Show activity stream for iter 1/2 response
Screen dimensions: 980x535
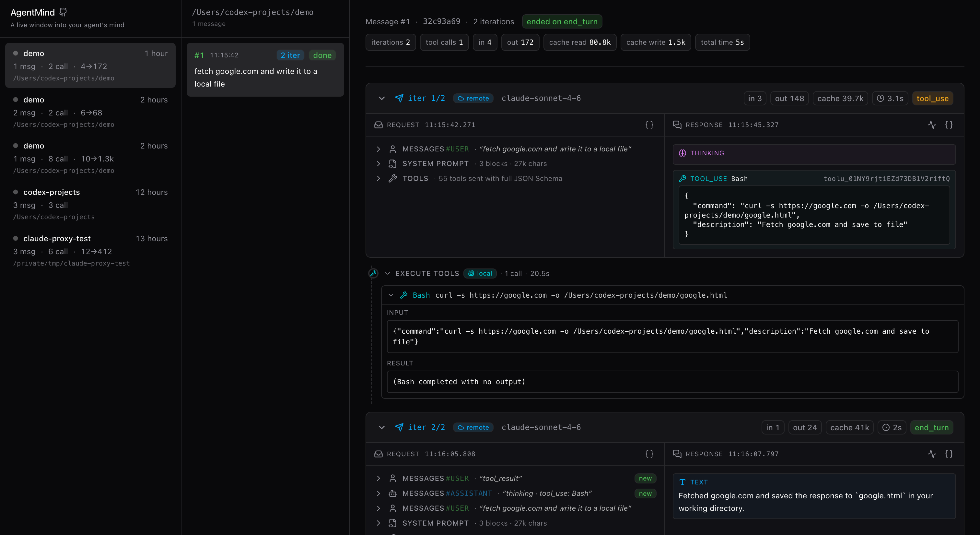pos(932,125)
